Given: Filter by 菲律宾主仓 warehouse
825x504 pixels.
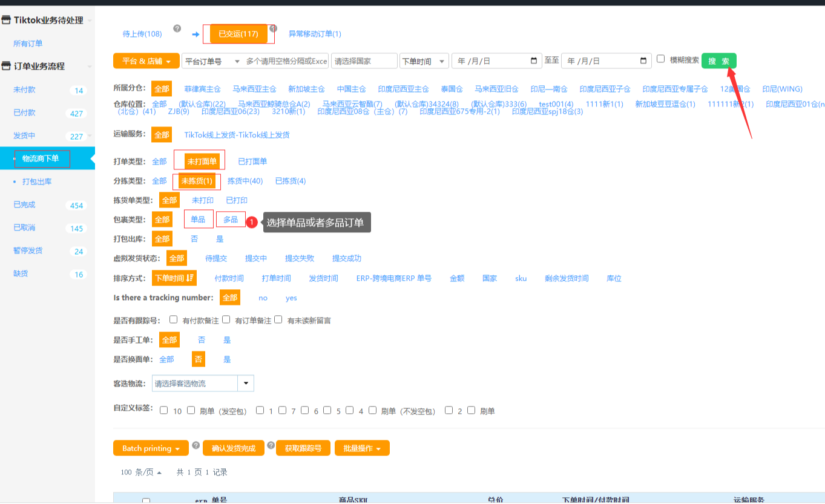Looking at the screenshot, I should 202,89.
